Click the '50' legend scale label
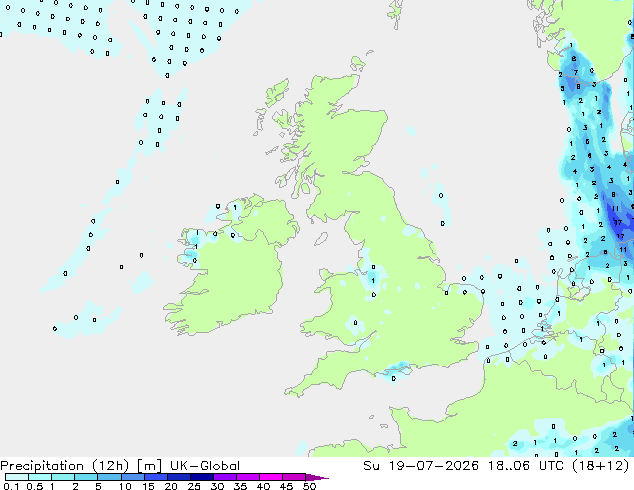The image size is (634, 490). pos(309,486)
